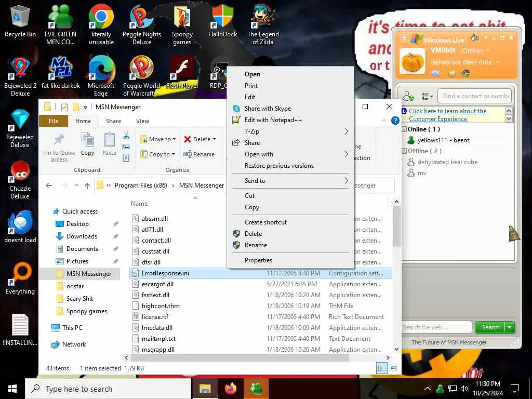
Task: Switch to View ribbon tab
Action: (x=142, y=121)
